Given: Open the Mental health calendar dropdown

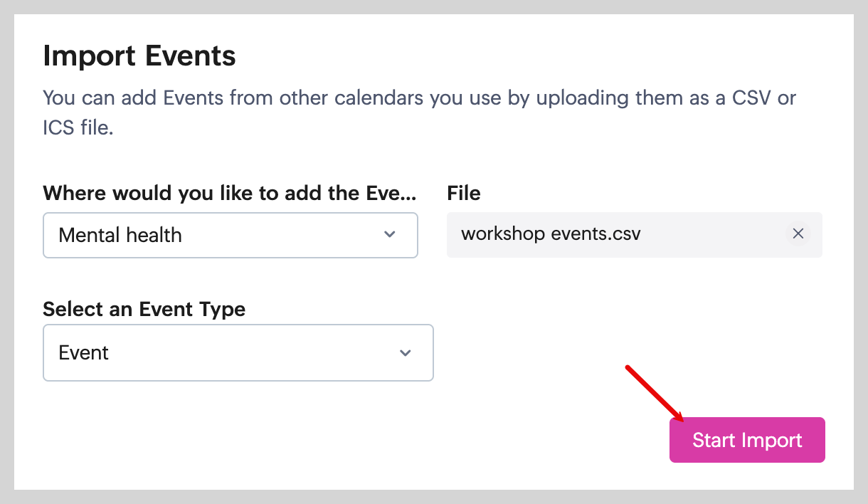Looking at the screenshot, I should tap(230, 235).
